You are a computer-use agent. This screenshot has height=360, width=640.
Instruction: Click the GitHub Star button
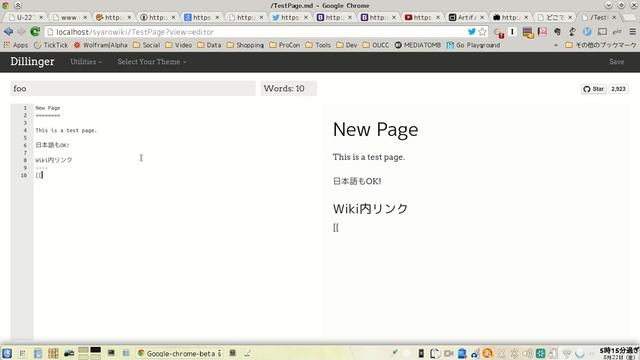(593, 89)
